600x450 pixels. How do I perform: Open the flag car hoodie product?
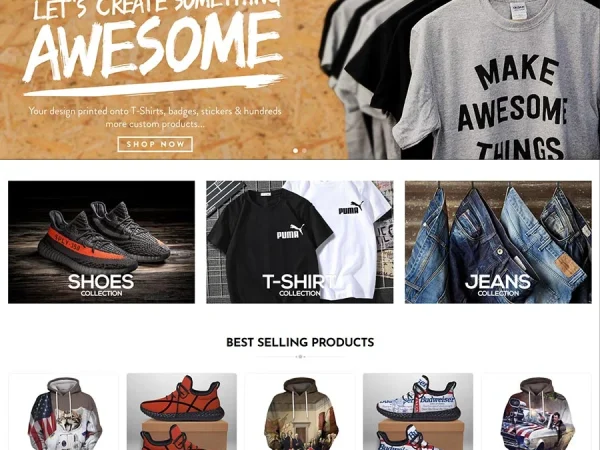pos(536,412)
